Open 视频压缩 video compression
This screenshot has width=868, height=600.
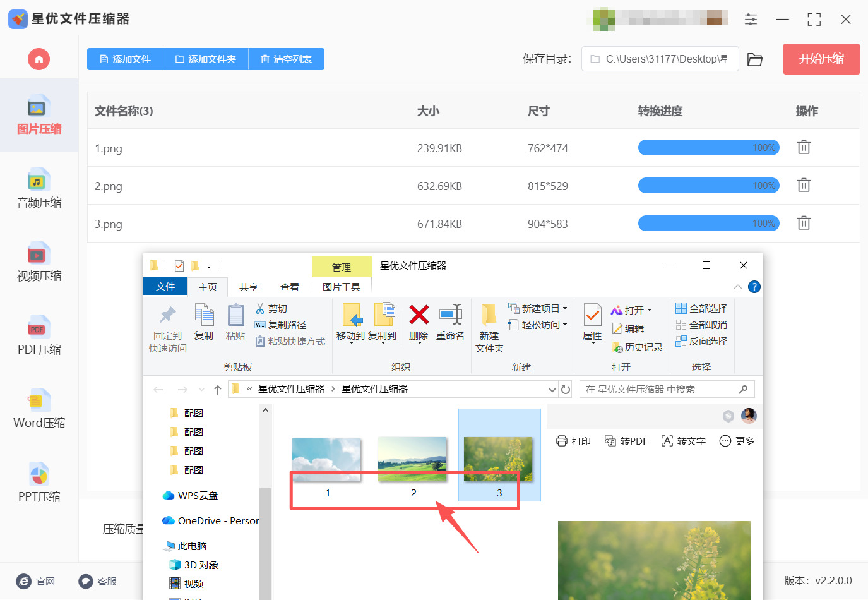[x=39, y=262]
